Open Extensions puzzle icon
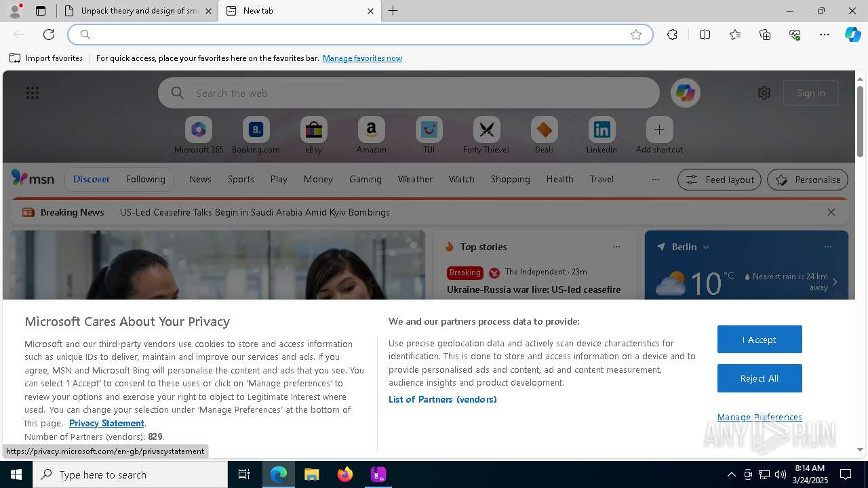The image size is (868, 488). pos(672,35)
